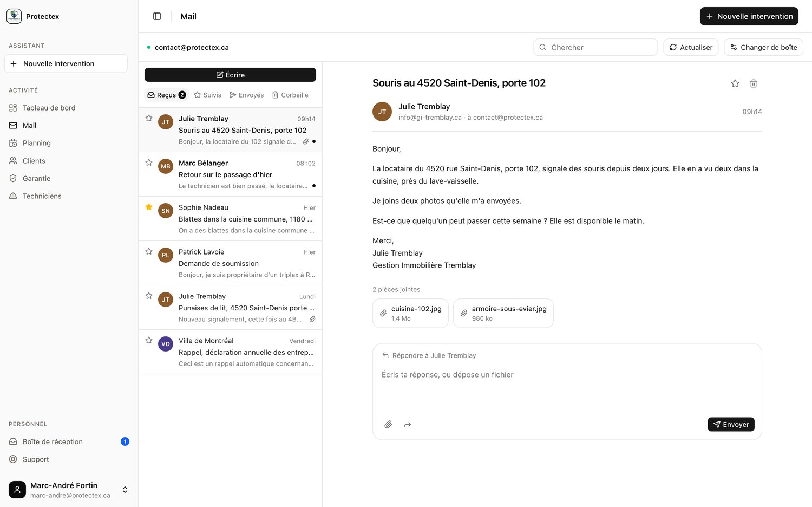Click the search magnifier icon
812x507 pixels.
[x=543, y=47]
